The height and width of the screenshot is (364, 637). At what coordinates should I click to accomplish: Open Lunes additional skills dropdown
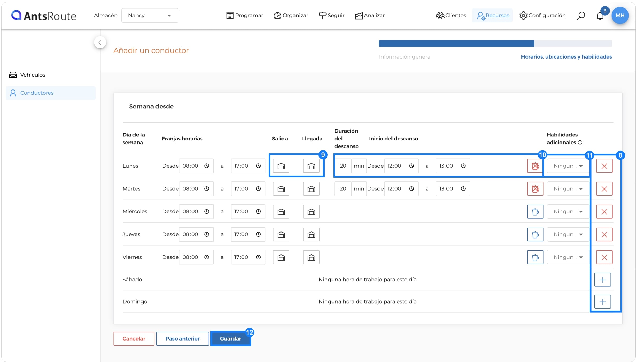pyautogui.click(x=568, y=166)
